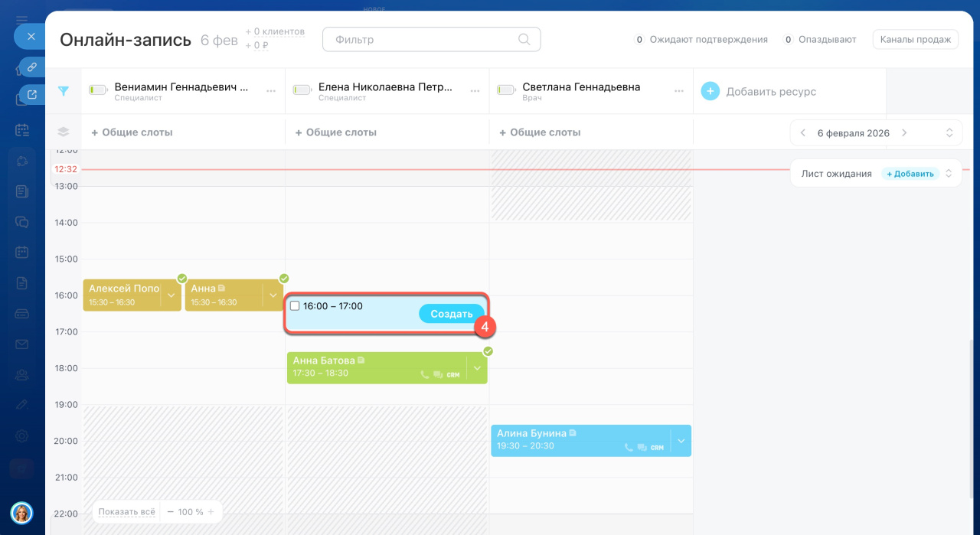Tick checkbox for 16:00 – 17:00 slot
The height and width of the screenshot is (535, 980).
[x=295, y=306]
